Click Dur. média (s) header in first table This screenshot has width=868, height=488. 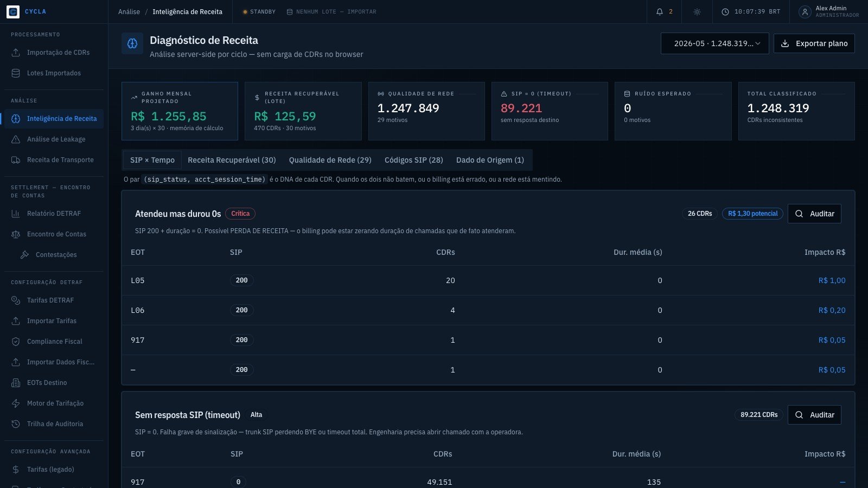pos(637,252)
